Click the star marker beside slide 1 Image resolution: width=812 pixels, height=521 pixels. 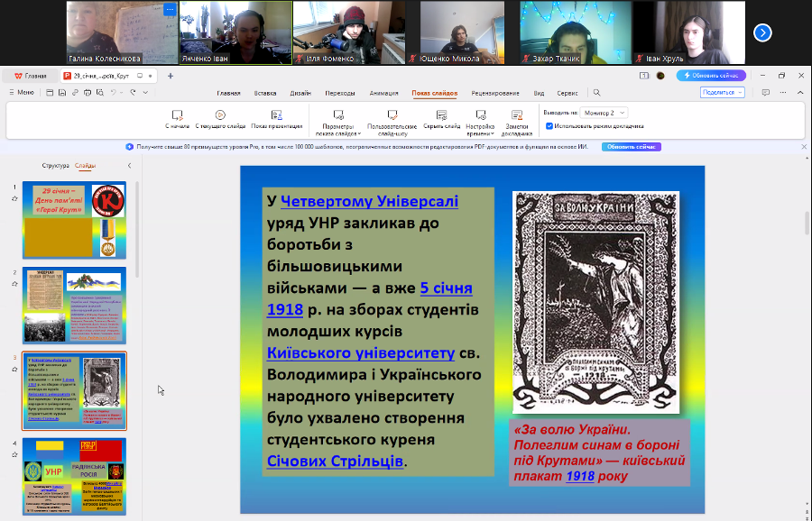14,198
